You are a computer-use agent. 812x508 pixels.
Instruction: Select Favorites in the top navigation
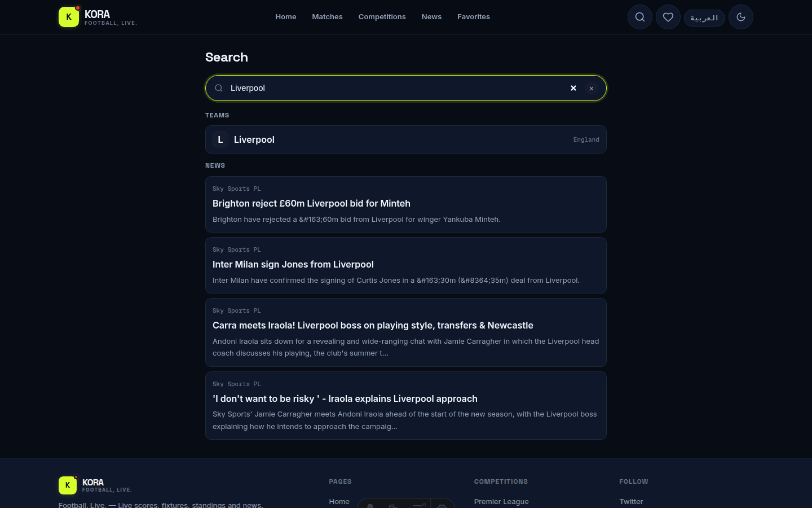click(x=474, y=17)
